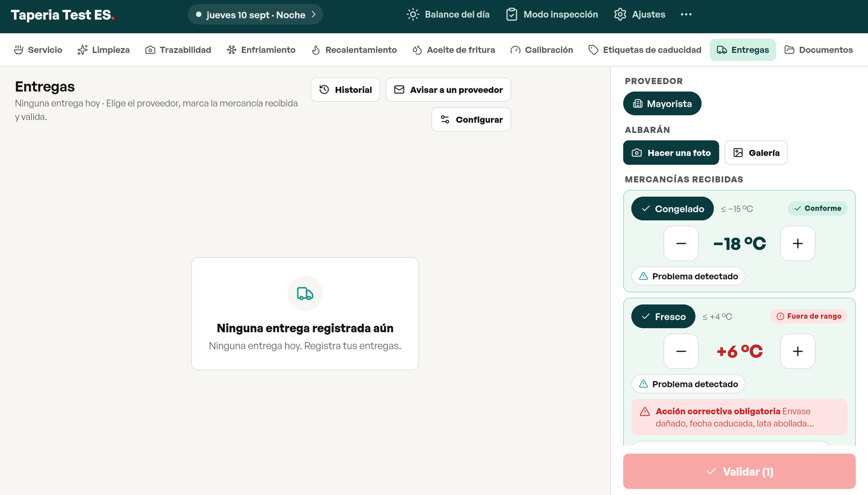868x495 pixels.
Task: Toggle the Congelado merchandise chip
Action: point(672,208)
